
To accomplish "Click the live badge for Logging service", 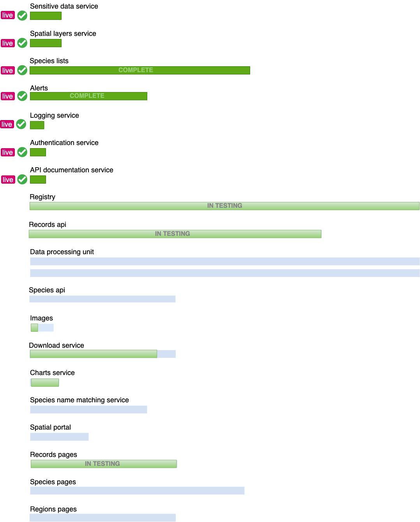I will pos(7,124).
